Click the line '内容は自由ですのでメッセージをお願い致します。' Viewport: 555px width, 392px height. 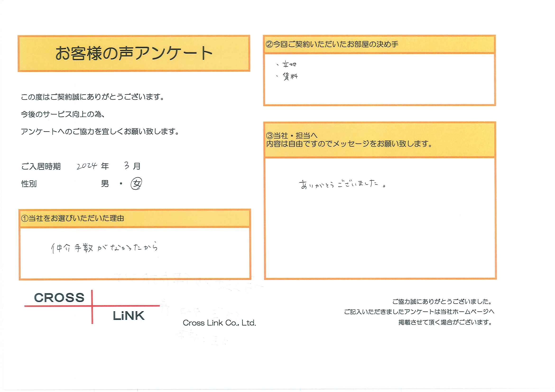[349, 144]
